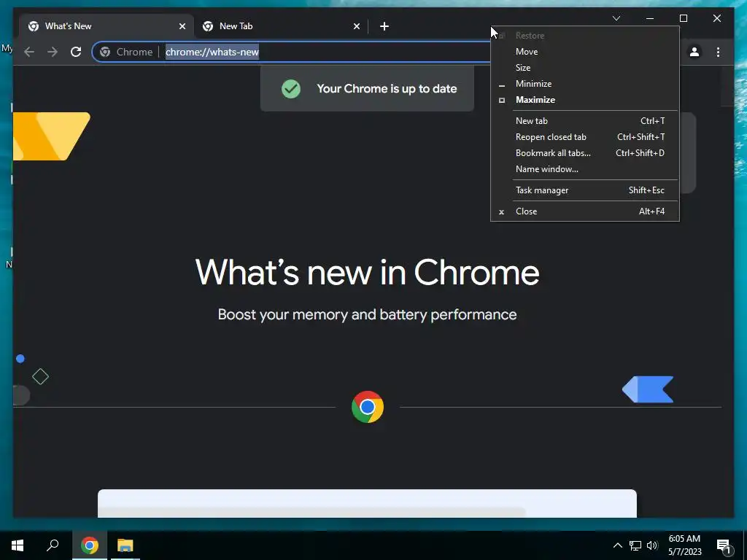
Task: Choose Size from the window menu
Action: point(585,68)
